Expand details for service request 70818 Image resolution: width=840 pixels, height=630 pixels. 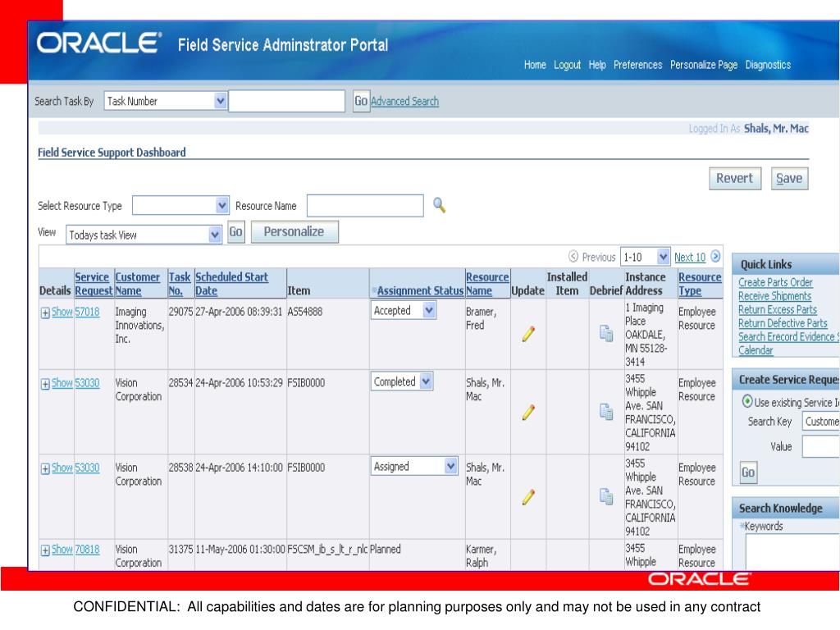(46, 550)
